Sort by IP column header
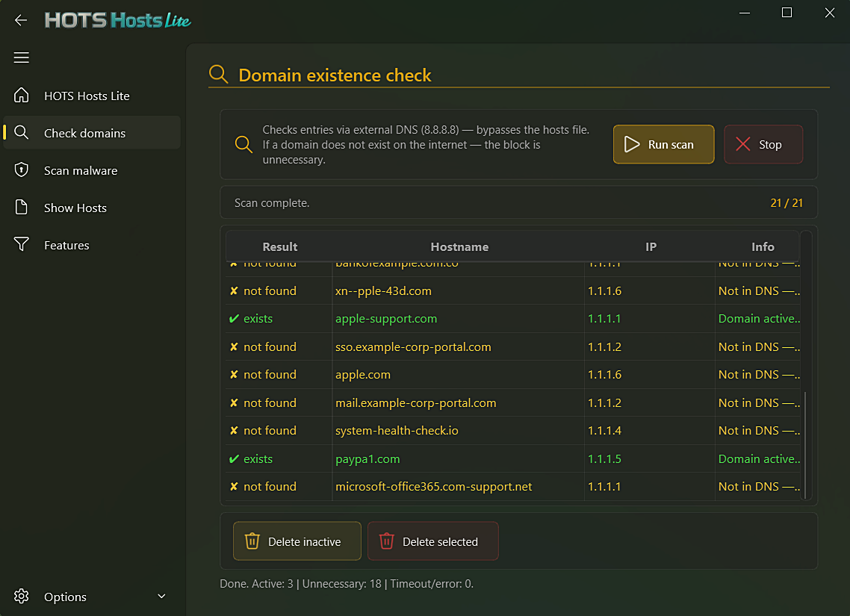Viewport: 850px width, 616px height. [x=651, y=246]
